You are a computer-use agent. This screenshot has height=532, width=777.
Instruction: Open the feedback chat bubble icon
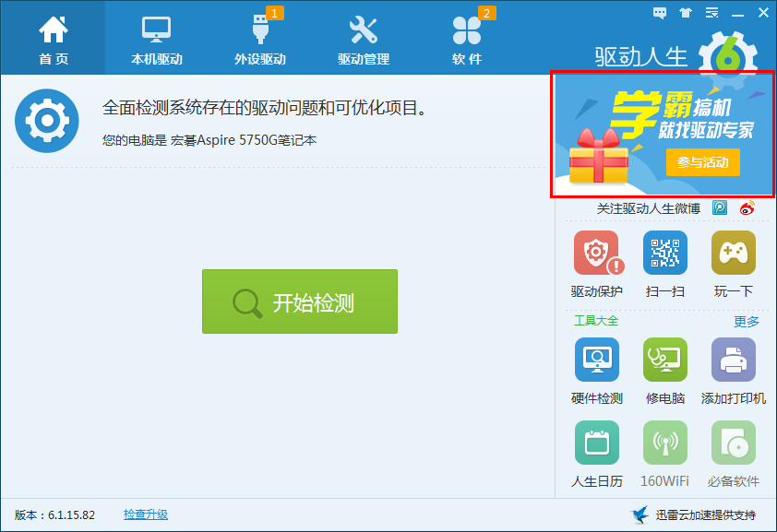660,13
